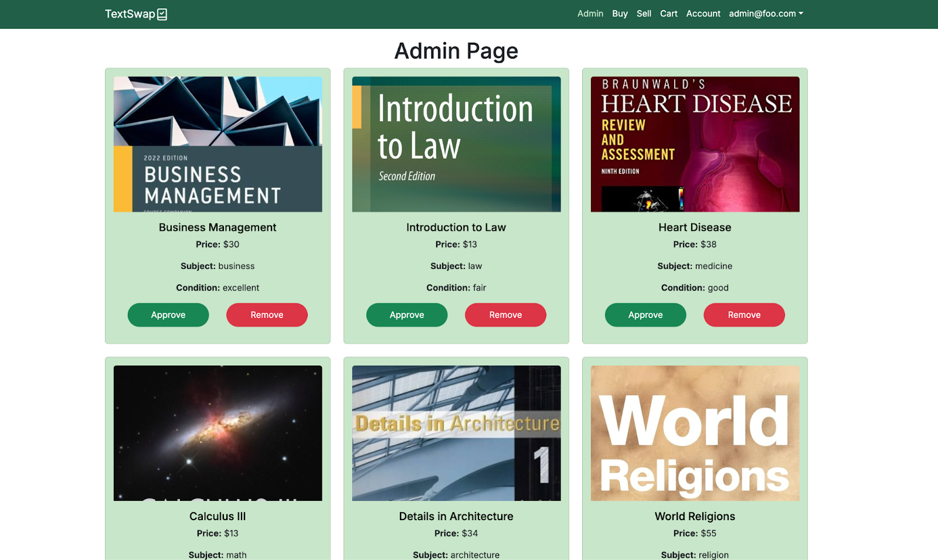Image resolution: width=938 pixels, height=560 pixels.
Task: Click the Calculus III title text
Action: 217,516
